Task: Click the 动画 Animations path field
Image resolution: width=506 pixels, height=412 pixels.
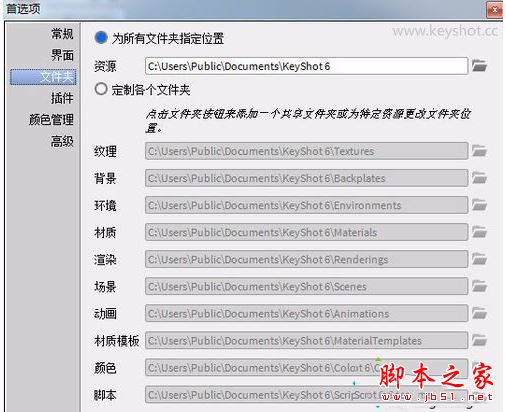Action: [x=306, y=313]
